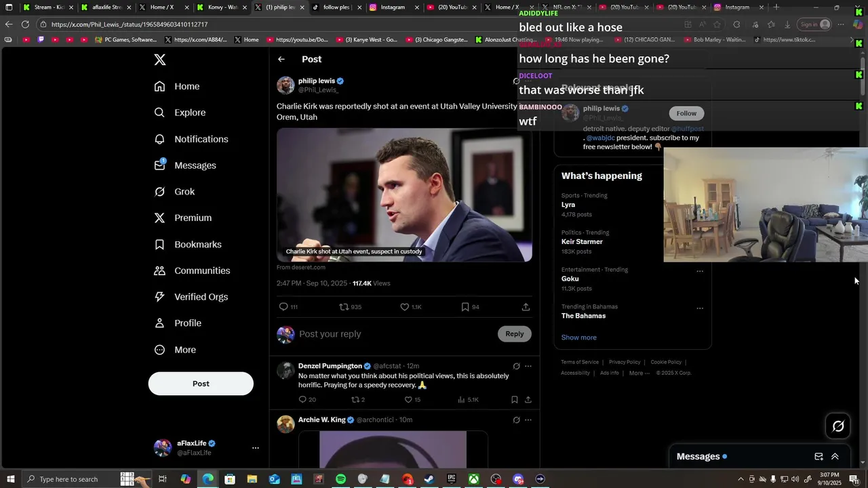Open more options on Archie W. King's reply
868x488 pixels.
pos(528,420)
